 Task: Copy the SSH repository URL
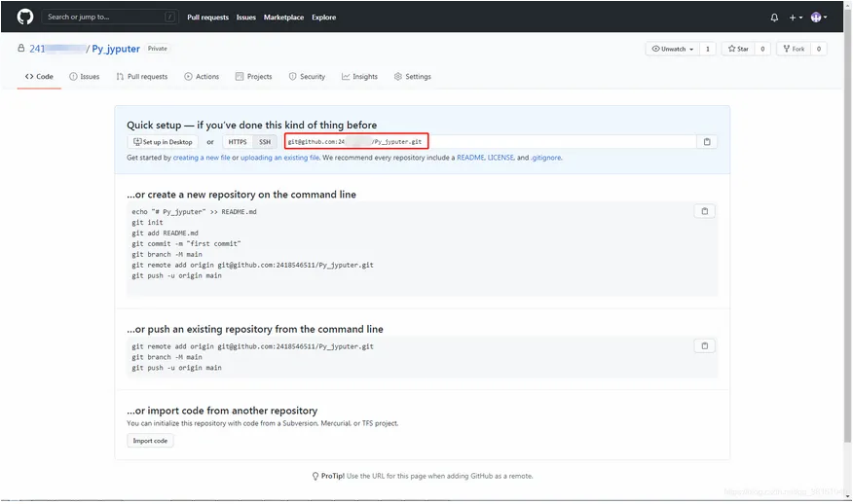pyautogui.click(x=707, y=142)
